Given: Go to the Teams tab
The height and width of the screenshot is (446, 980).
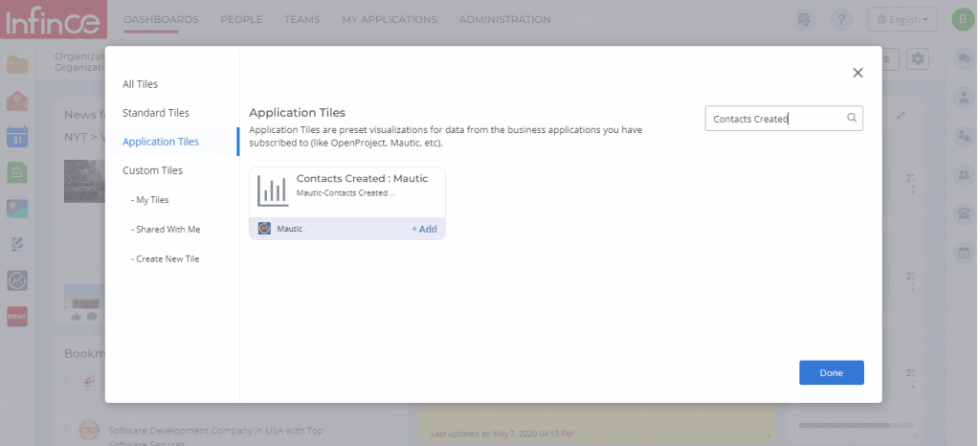Looking at the screenshot, I should (x=301, y=19).
